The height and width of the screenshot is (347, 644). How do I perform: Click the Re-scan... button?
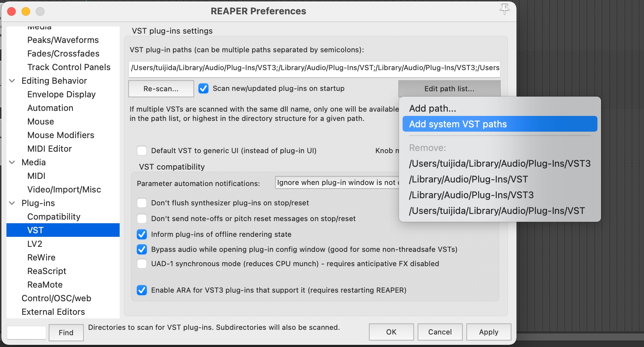[x=161, y=89]
